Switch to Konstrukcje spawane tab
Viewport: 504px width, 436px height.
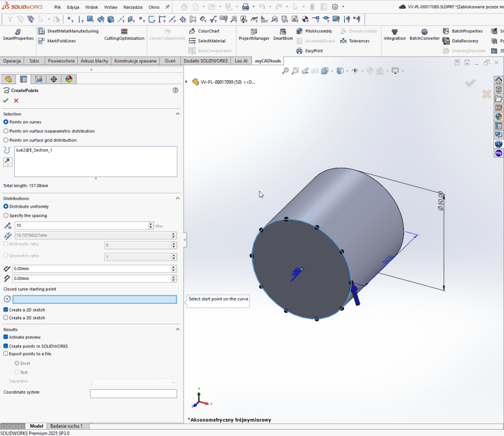[x=135, y=61]
